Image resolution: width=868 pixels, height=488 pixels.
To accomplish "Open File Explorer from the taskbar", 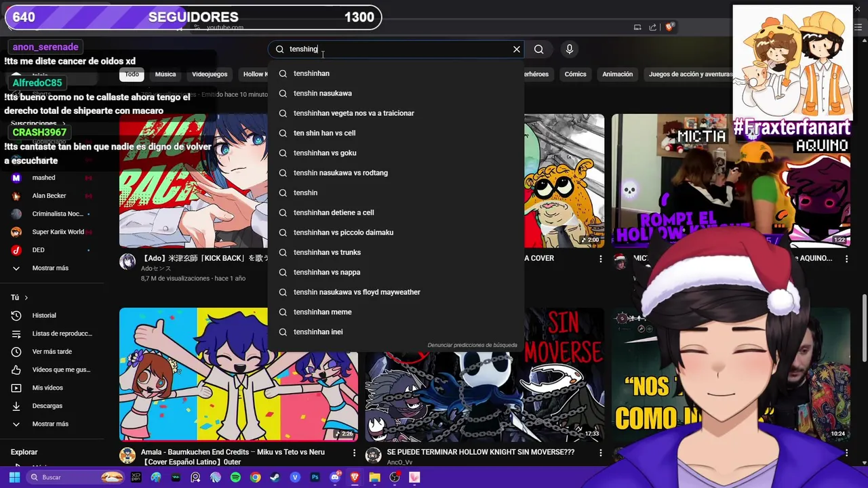I will tap(374, 477).
